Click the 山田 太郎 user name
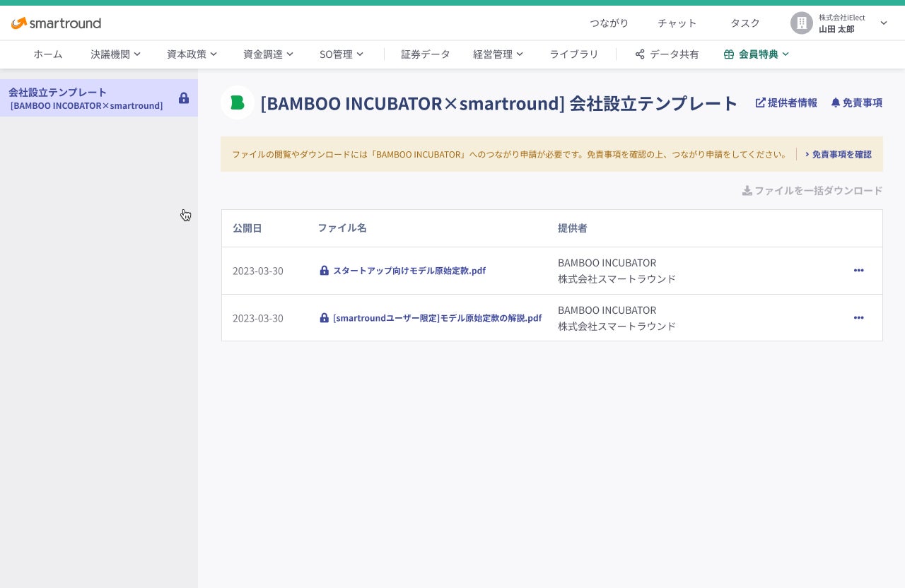Image resolution: width=905 pixels, height=588 pixels. 836,29
